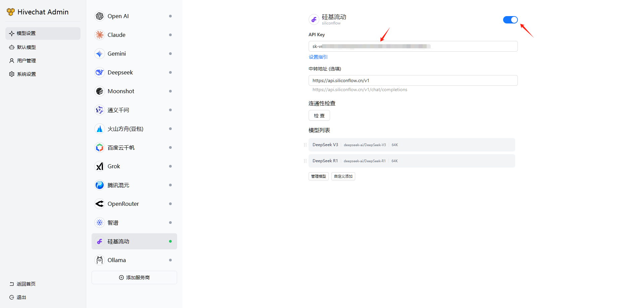Click the robot icon beside 默认模型
Image resolution: width=644 pixels, height=308 pixels.
tap(12, 47)
